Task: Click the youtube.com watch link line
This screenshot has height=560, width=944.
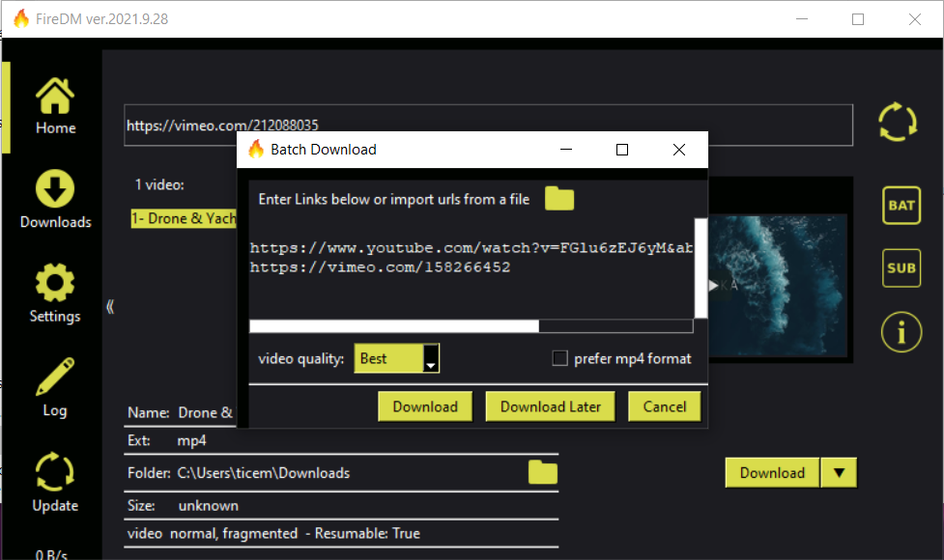Action: coord(472,248)
